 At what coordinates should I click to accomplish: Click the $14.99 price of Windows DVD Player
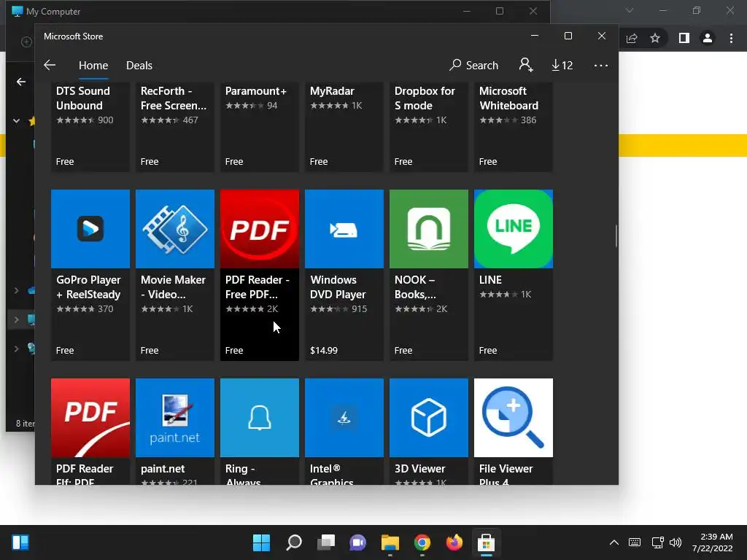[x=324, y=351]
